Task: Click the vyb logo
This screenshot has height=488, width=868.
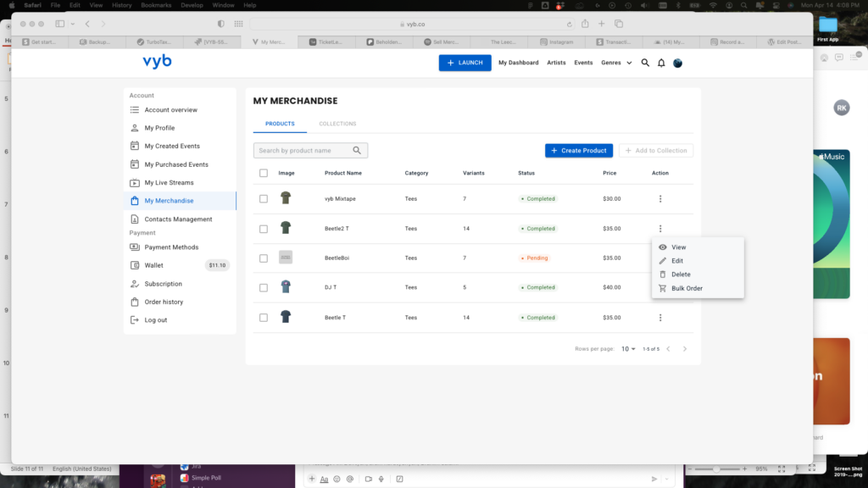Action: 157,61
